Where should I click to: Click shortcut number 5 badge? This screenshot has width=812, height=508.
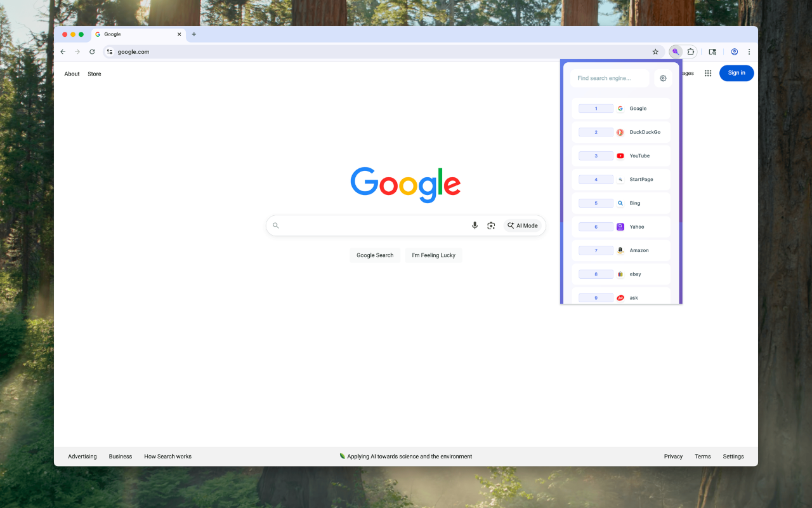[x=596, y=203]
